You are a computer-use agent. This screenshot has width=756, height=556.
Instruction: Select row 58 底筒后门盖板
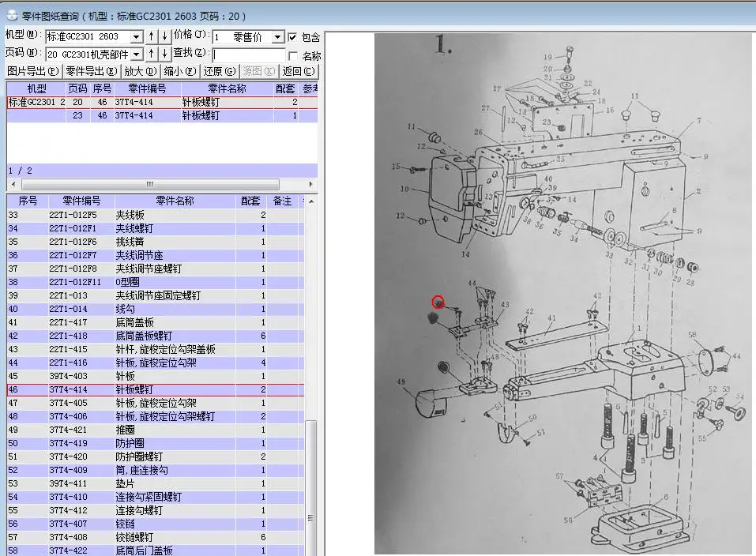click(156, 550)
